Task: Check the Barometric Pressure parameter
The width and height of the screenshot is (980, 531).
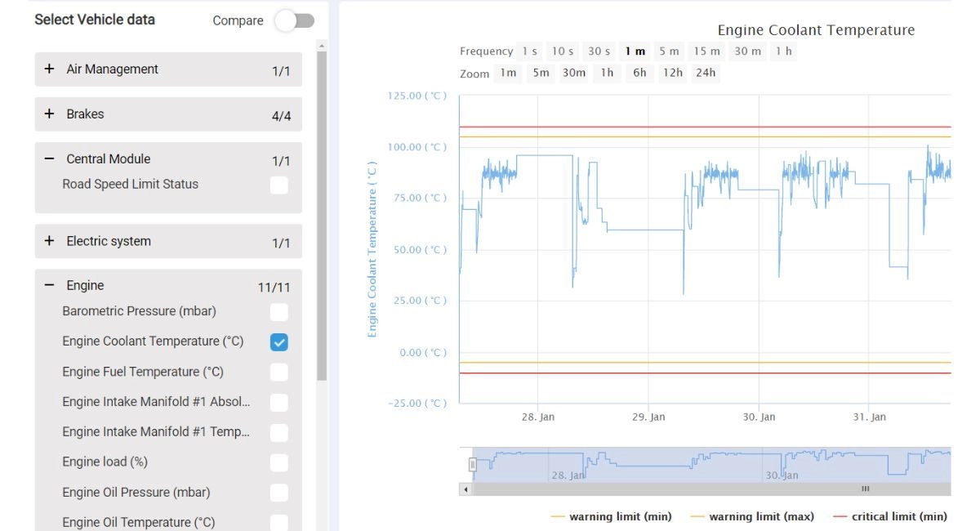Action: tap(278, 311)
